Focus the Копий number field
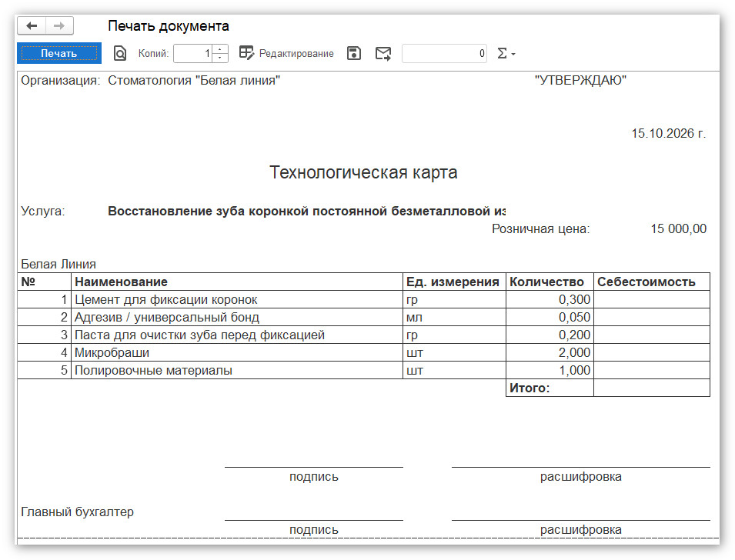This screenshot has width=735, height=560. pos(192,53)
